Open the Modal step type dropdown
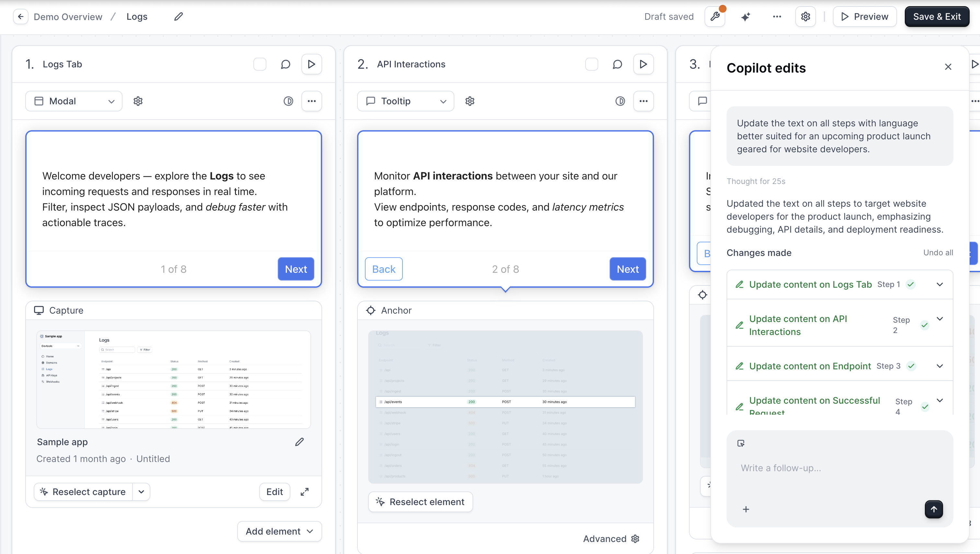The height and width of the screenshot is (554, 980). coord(74,101)
